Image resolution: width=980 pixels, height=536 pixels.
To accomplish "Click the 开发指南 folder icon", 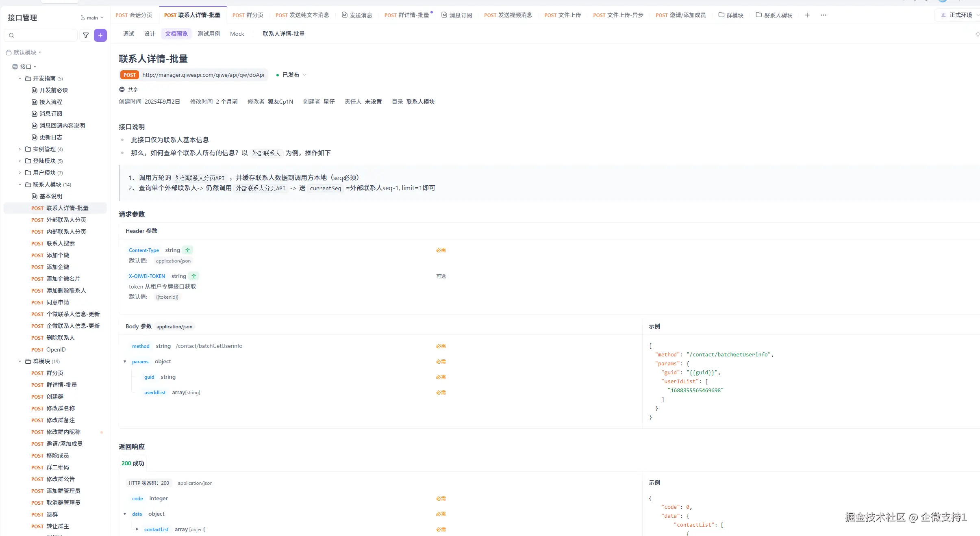I will 28,78.
